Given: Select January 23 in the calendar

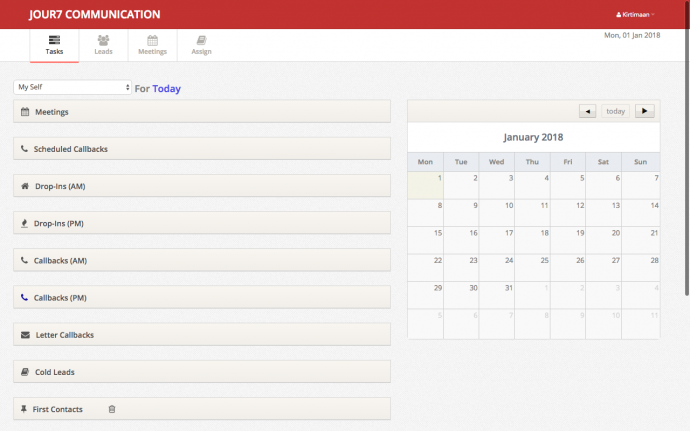Looking at the screenshot, I should pos(461,268).
